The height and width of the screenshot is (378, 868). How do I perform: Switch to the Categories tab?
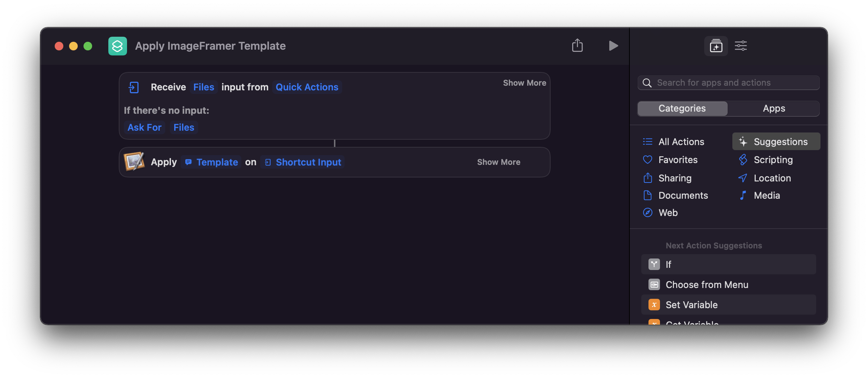pos(682,108)
